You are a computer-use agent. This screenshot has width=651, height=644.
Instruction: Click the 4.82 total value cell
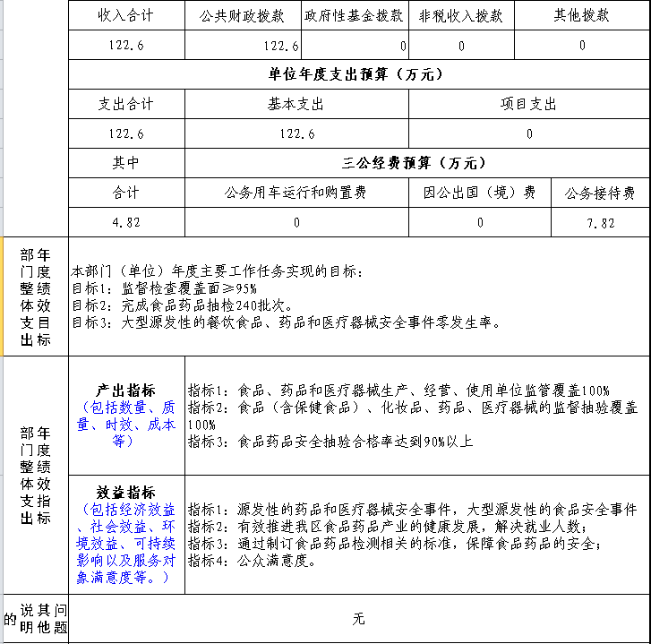[x=126, y=222]
